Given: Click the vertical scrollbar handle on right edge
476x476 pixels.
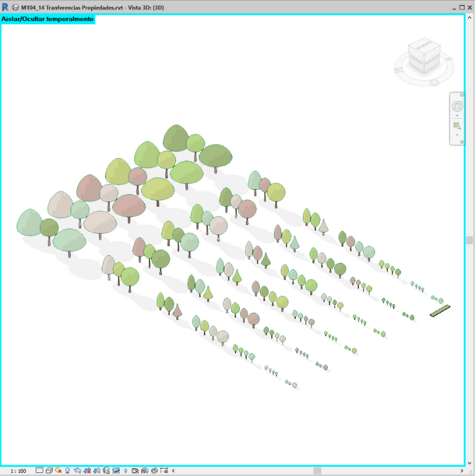Looking at the screenshot, I should [469, 240].
